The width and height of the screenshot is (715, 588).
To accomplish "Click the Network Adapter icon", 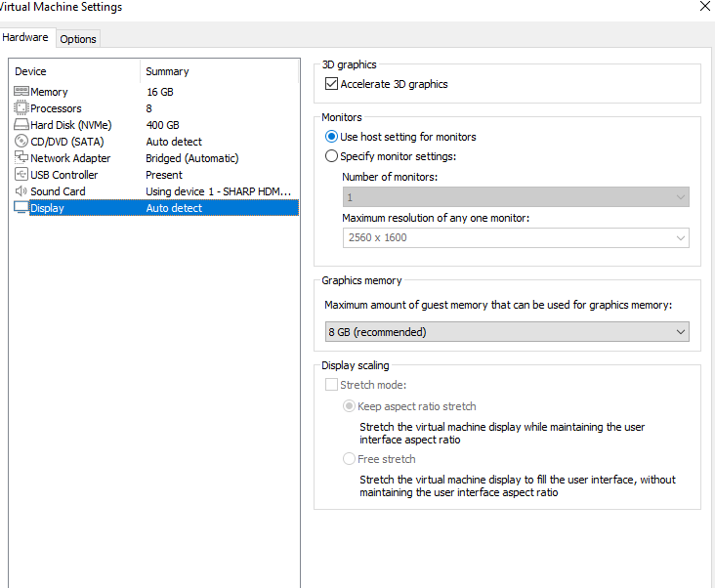I will (21, 158).
